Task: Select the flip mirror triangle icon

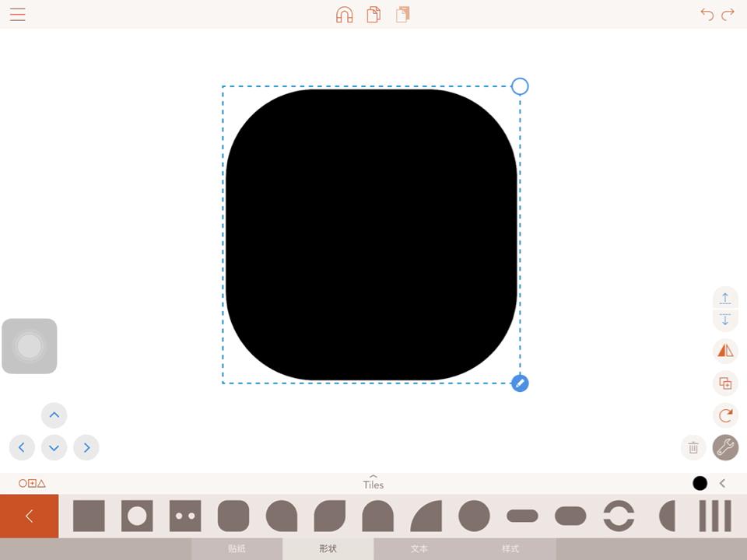Action: (x=725, y=351)
